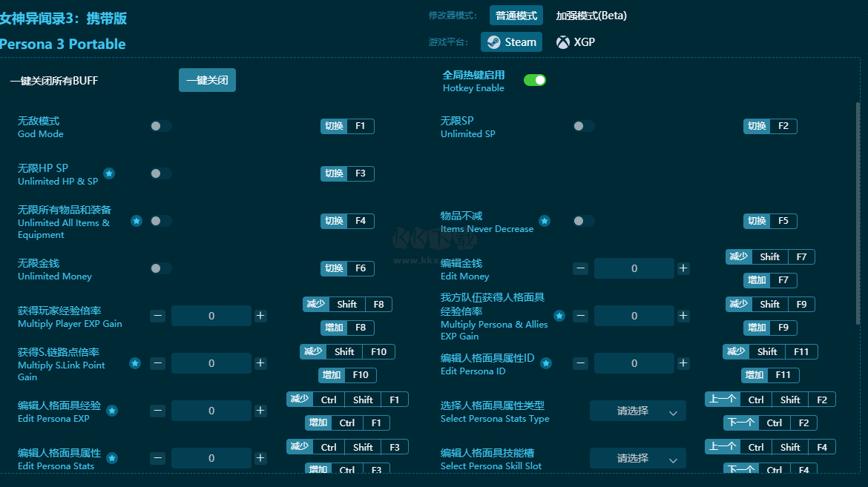Click the star icon beside Edit Persona ID
The width and height of the screenshot is (868, 487).
546,363
